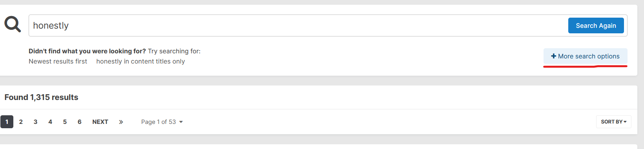Image resolution: width=644 pixels, height=149 pixels.
Task: Click the SORT BY caret arrow
Action: 625,122
